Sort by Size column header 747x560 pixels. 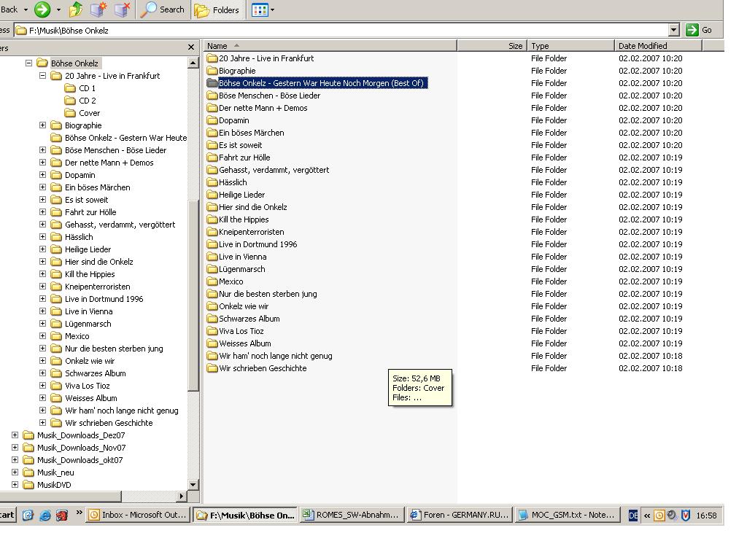click(492, 46)
